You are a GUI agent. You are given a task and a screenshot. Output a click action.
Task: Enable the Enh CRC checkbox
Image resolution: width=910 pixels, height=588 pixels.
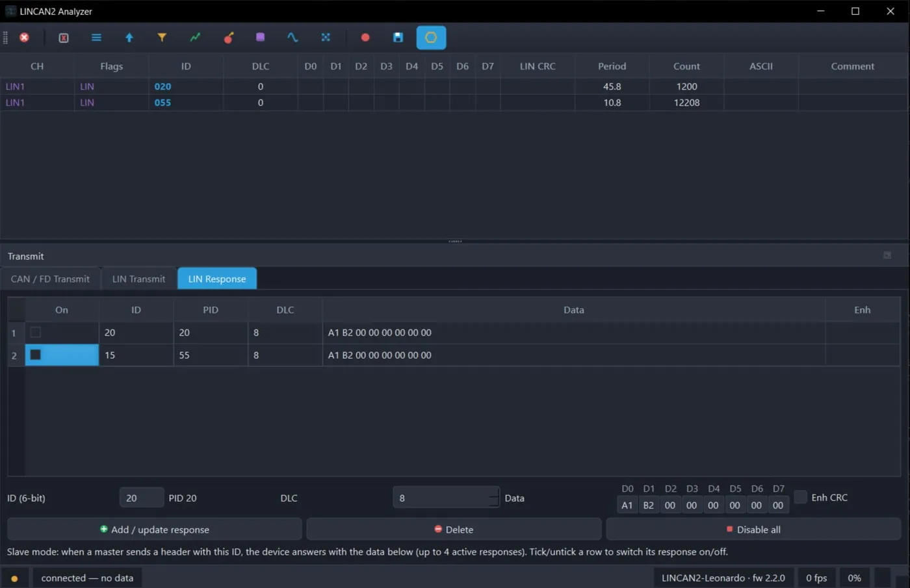(801, 497)
